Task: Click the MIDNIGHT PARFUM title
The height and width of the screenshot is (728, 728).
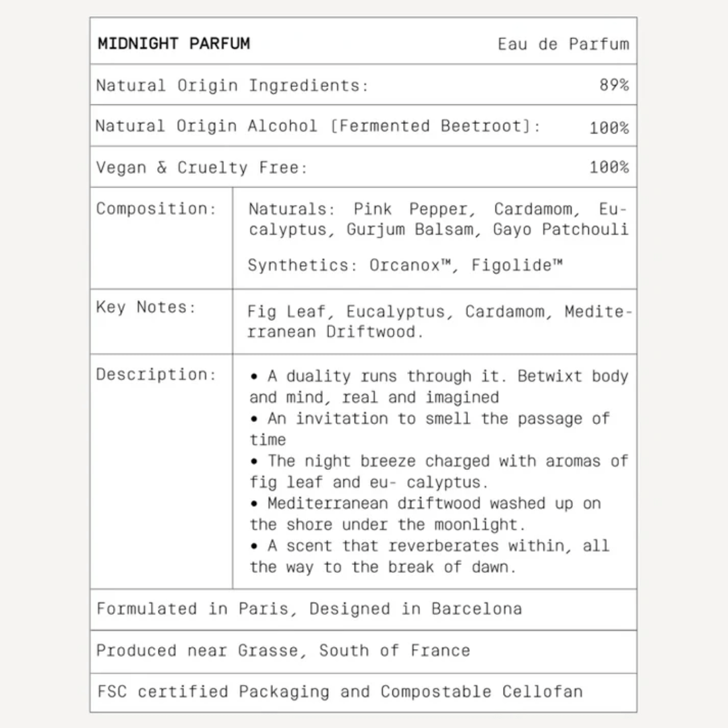Action: pos(174,44)
